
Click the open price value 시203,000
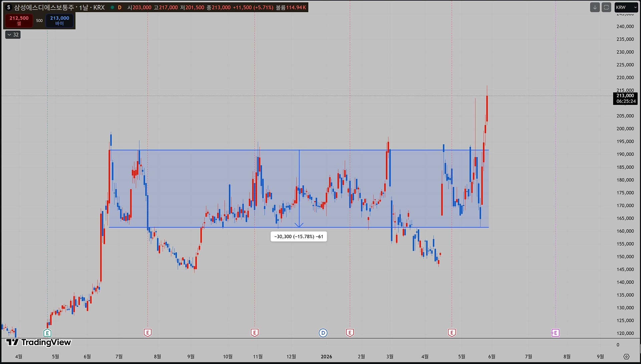(x=139, y=7)
